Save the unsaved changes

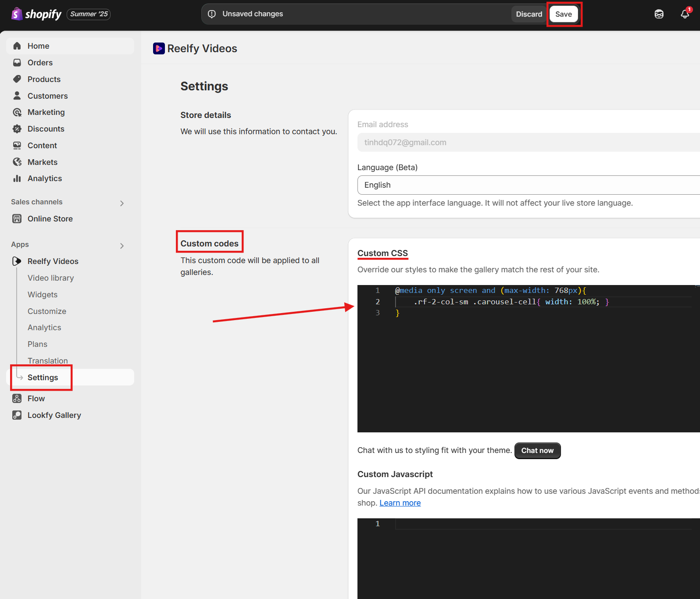pyautogui.click(x=564, y=14)
